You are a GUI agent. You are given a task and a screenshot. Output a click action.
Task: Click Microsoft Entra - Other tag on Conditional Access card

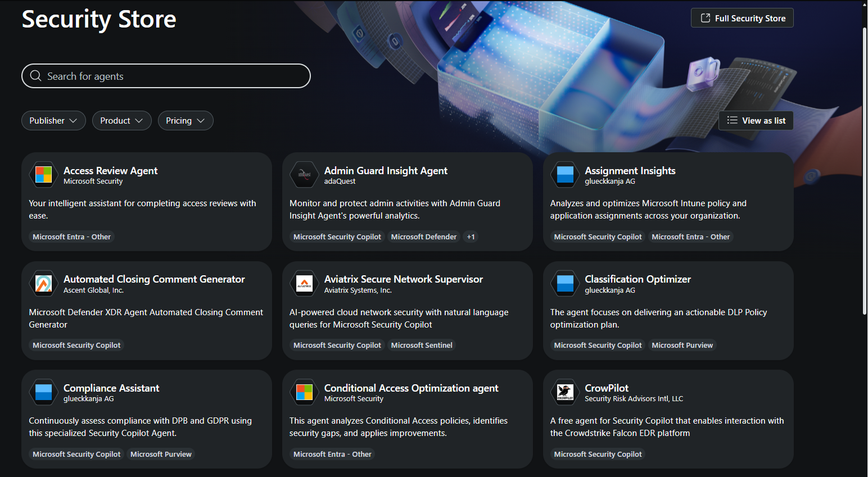(332, 455)
